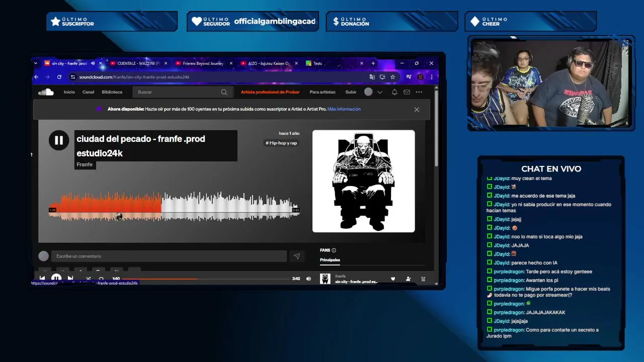Skip to previous track in bottom player
Screen dimensions: 644x362
pos(42,279)
